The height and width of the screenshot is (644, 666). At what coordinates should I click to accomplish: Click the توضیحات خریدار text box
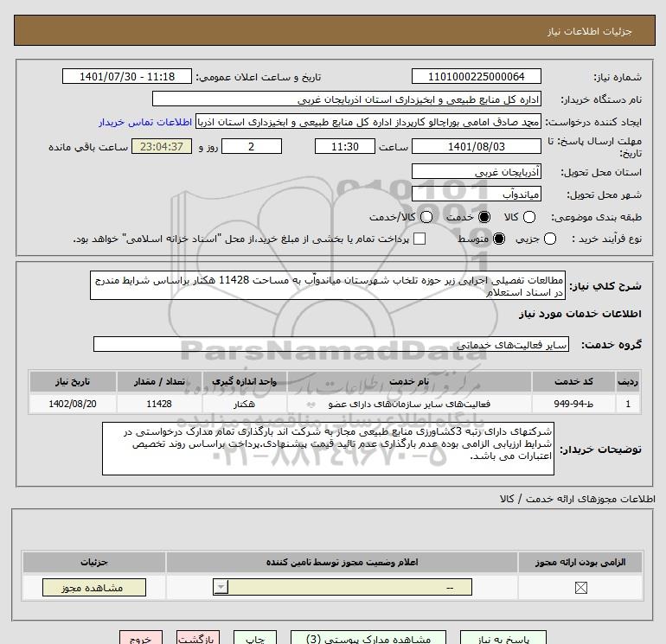pyautogui.click(x=328, y=449)
